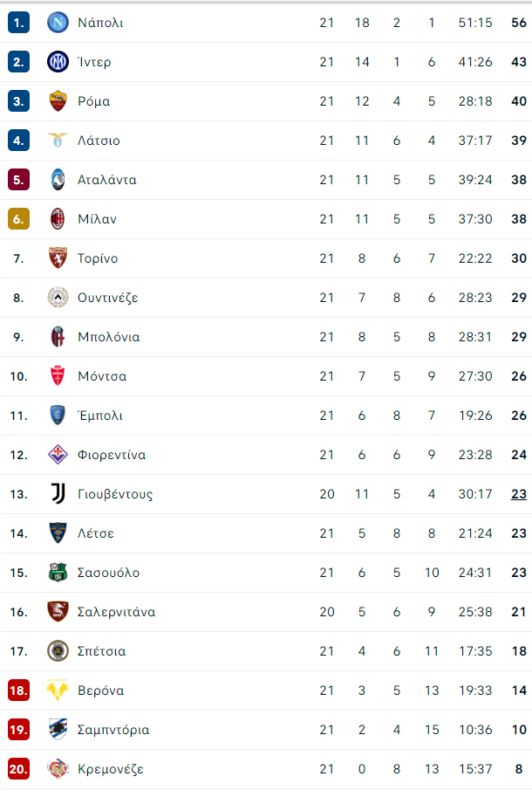The image size is (532, 797).
Task: Select the red rank 18 relegation badge
Action: [19, 691]
